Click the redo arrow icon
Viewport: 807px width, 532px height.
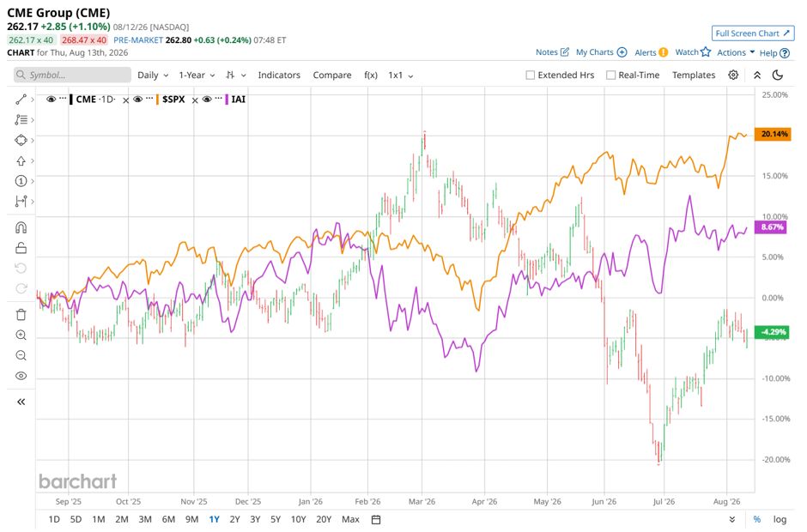coord(21,288)
